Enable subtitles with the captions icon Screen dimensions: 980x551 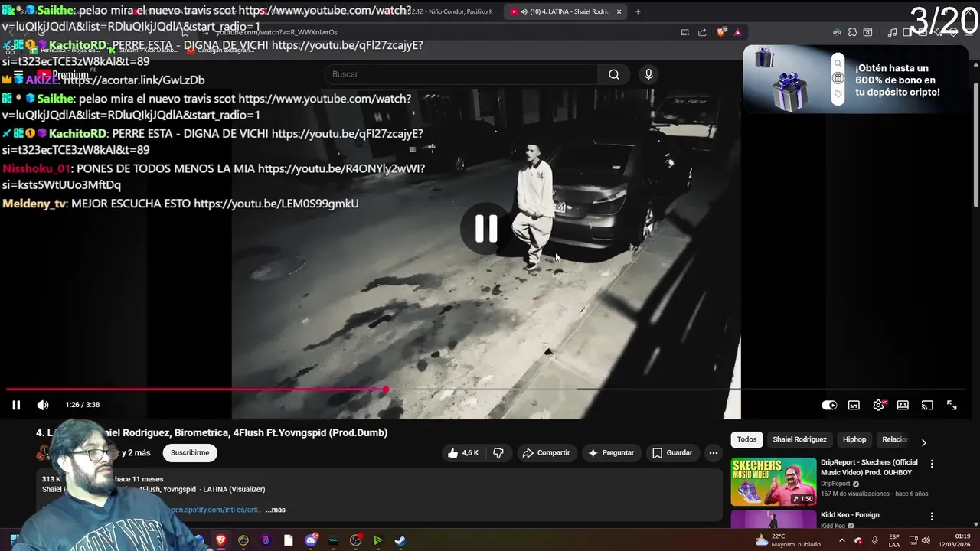click(854, 405)
